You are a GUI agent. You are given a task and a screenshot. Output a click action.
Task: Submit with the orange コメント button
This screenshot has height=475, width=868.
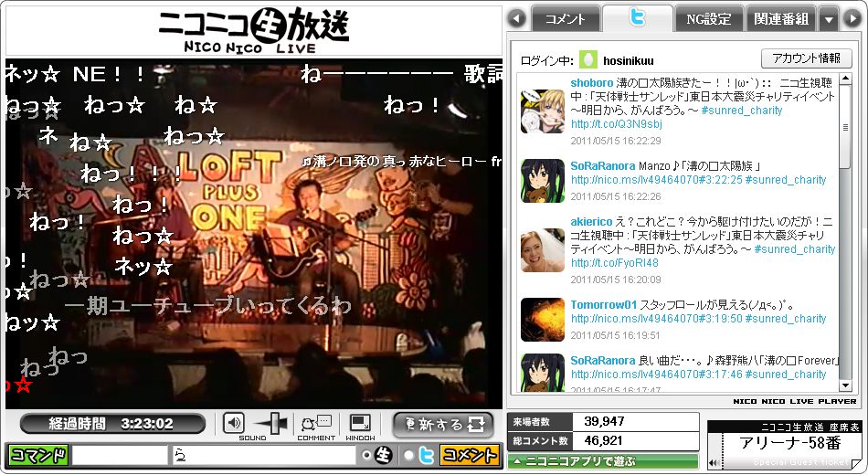(469, 456)
